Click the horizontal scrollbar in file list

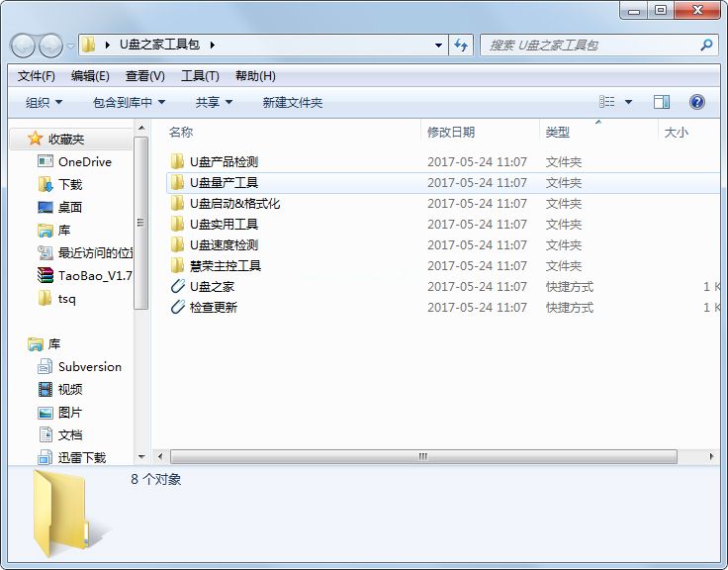point(423,456)
